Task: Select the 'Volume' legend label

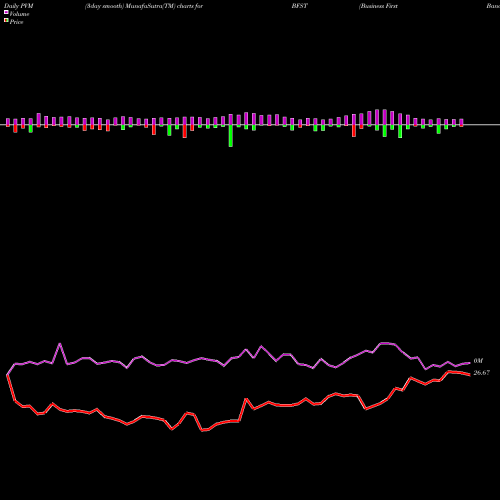Action: pyautogui.click(x=19, y=14)
